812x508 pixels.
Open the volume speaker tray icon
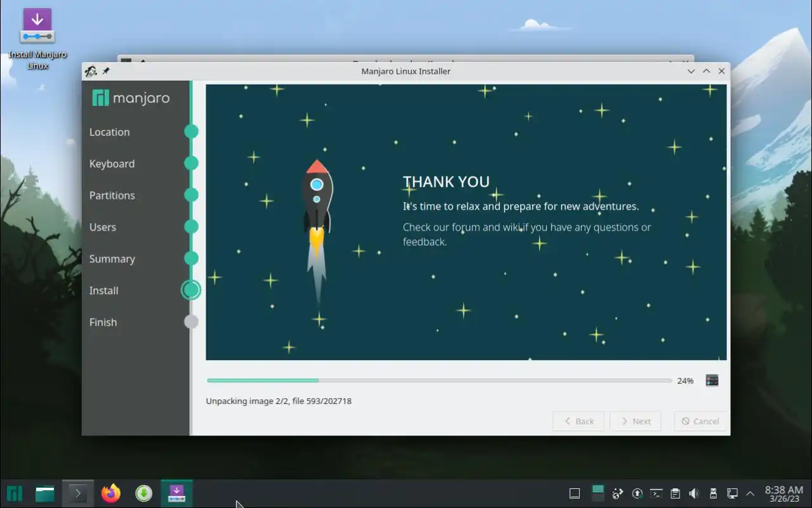click(x=694, y=493)
